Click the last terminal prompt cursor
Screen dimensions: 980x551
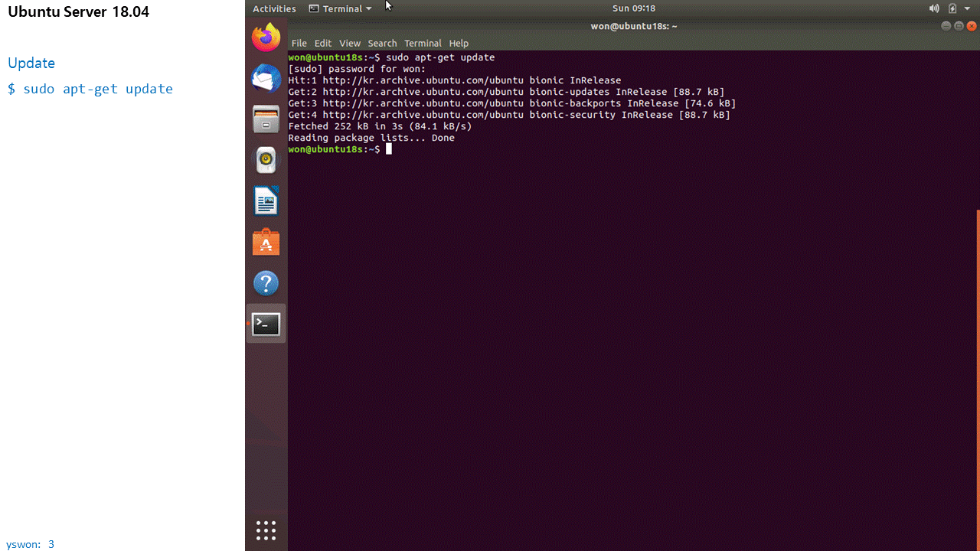click(389, 149)
